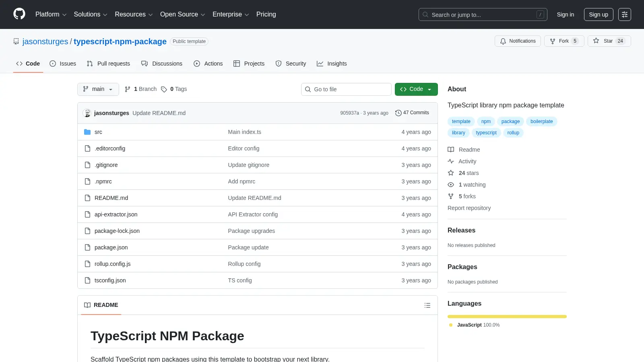Select the README book icon in the About sidebar
Screen dimensions: 644x362
coord(451,150)
